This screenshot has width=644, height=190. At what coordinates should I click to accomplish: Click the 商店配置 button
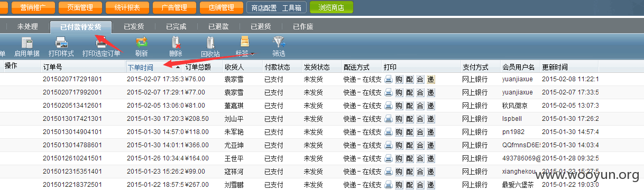[x=264, y=8]
